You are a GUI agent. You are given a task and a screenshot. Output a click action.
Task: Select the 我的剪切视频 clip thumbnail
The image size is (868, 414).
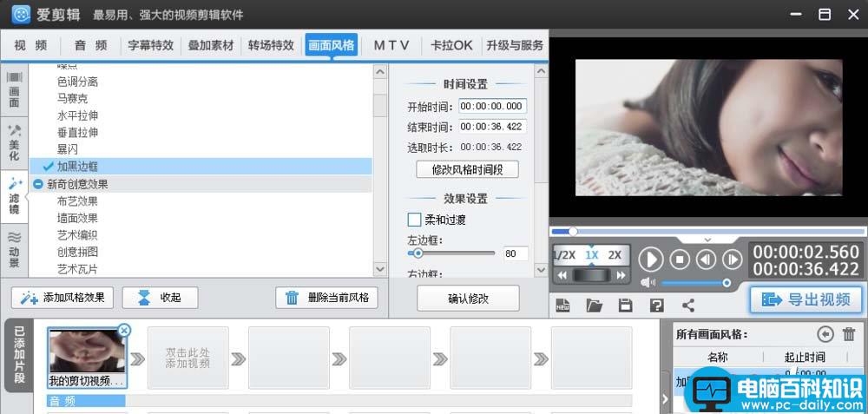87,357
